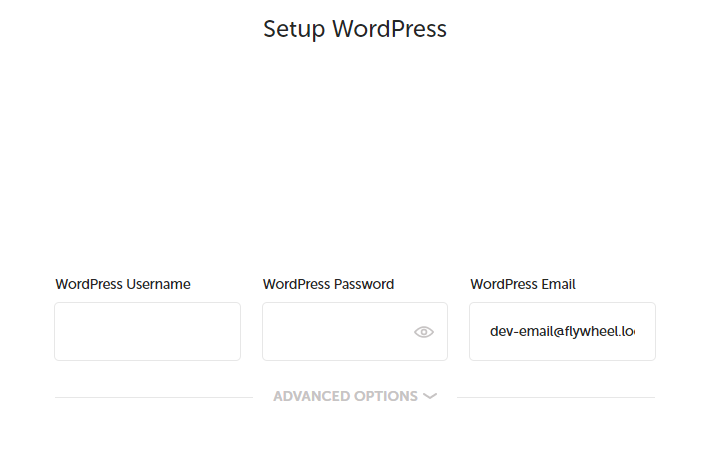Select the WordPress Password label
Viewport: 728px width, 463px height.
tap(328, 284)
